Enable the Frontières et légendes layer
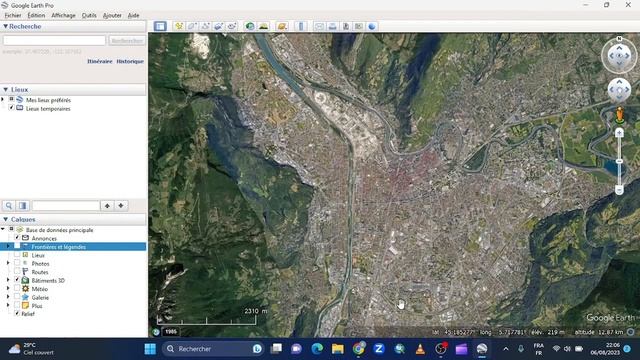 point(17,247)
